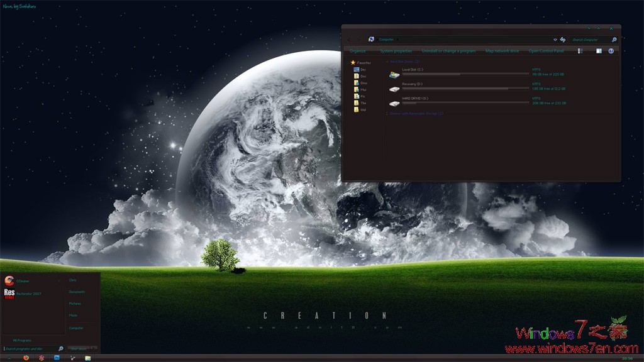Viewport: 644px width, 362px height.
Task: Open the Change your view dropdown
Action: pos(580,51)
